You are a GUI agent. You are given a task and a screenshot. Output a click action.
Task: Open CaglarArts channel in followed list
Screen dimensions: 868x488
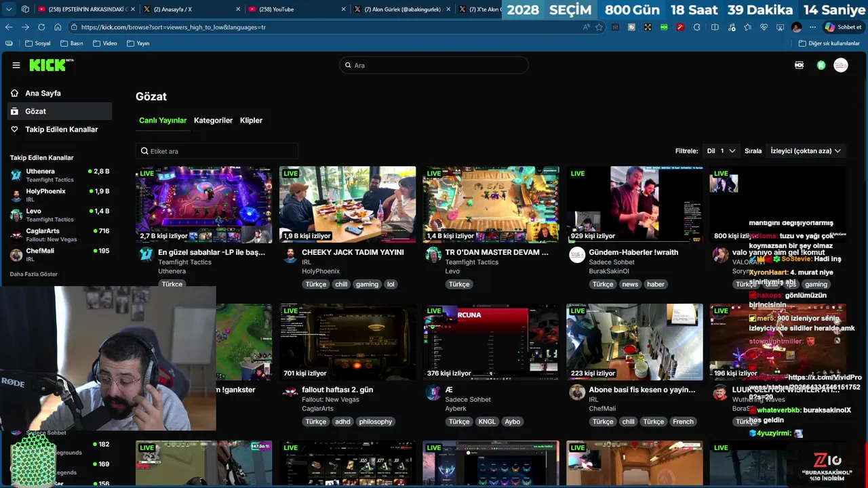tap(60, 235)
